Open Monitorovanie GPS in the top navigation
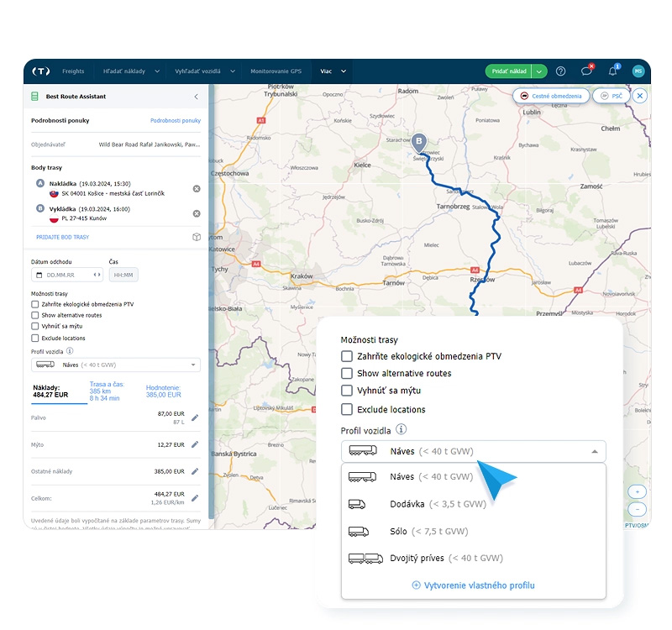Image resolution: width=672 pixels, height=630 pixels. click(276, 71)
